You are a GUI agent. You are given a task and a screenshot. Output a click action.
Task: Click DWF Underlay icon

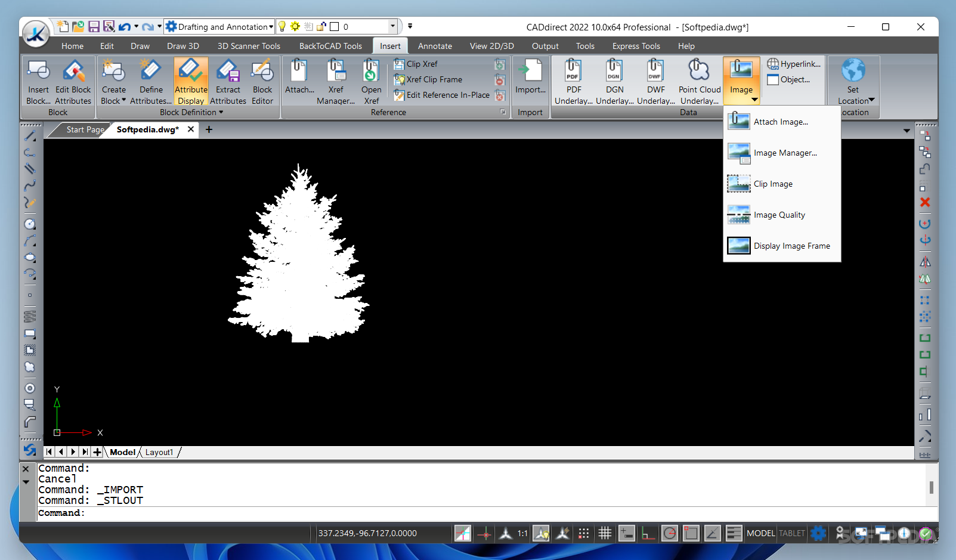click(x=655, y=82)
